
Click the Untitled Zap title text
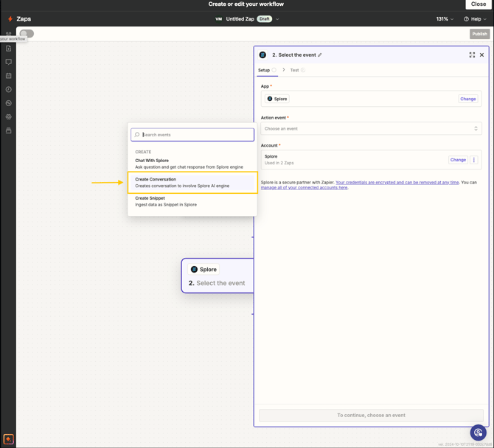click(x=240, y=19)
